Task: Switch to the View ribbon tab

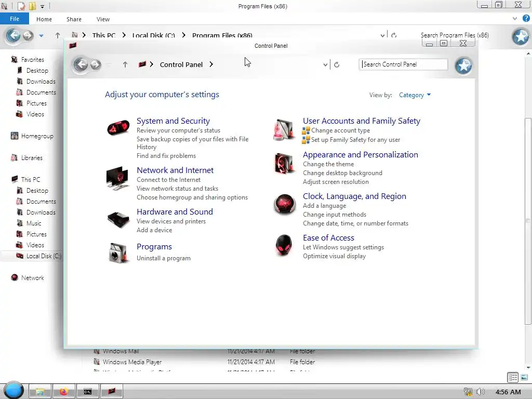Action: pos(103,19)
